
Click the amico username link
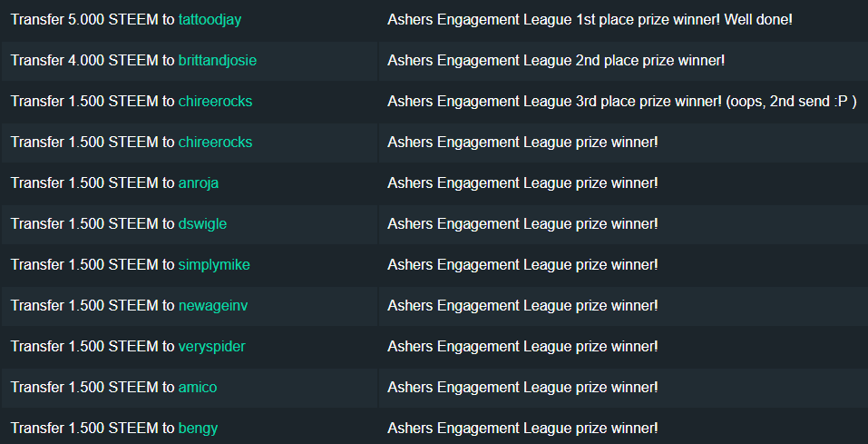click(x=198, y=388)
